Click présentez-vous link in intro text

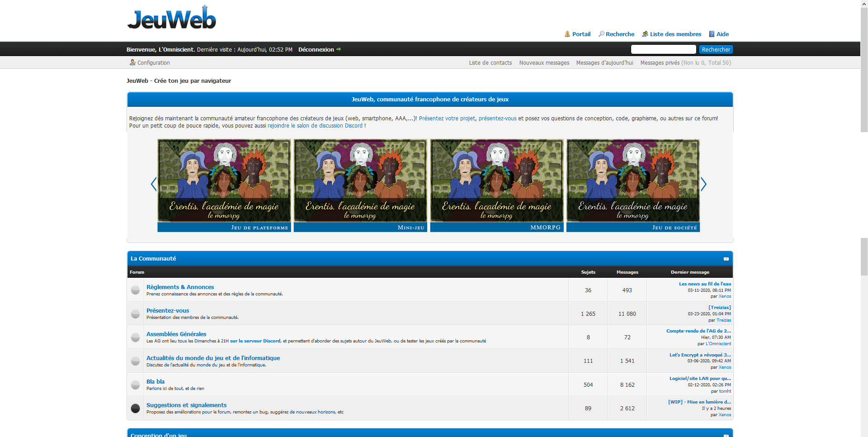pos(497,119)
